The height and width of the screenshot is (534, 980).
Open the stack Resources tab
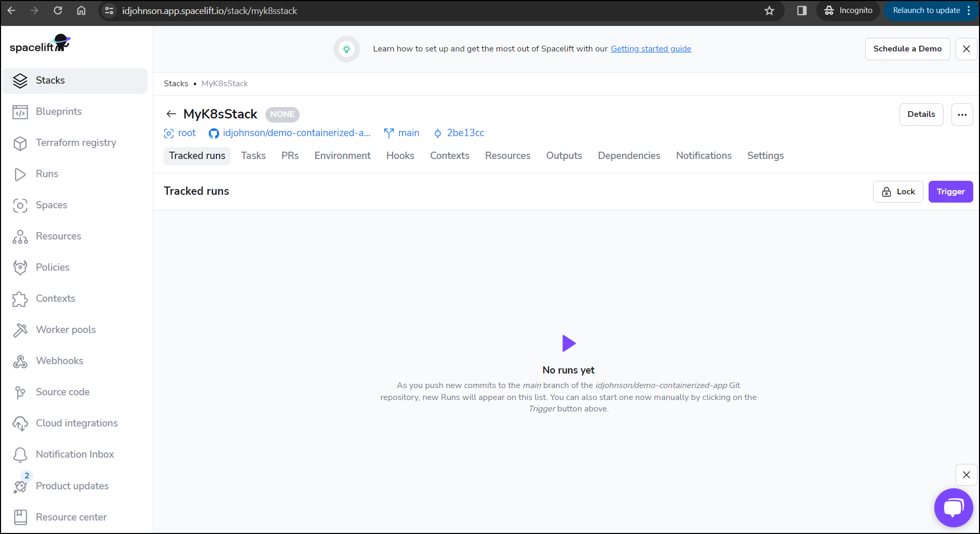point(507,156)
